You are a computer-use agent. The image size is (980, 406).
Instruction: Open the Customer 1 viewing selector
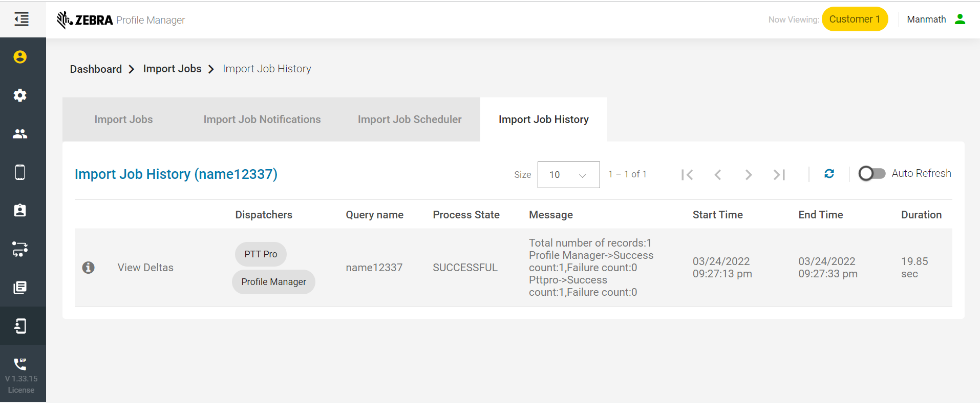(854, 19)
